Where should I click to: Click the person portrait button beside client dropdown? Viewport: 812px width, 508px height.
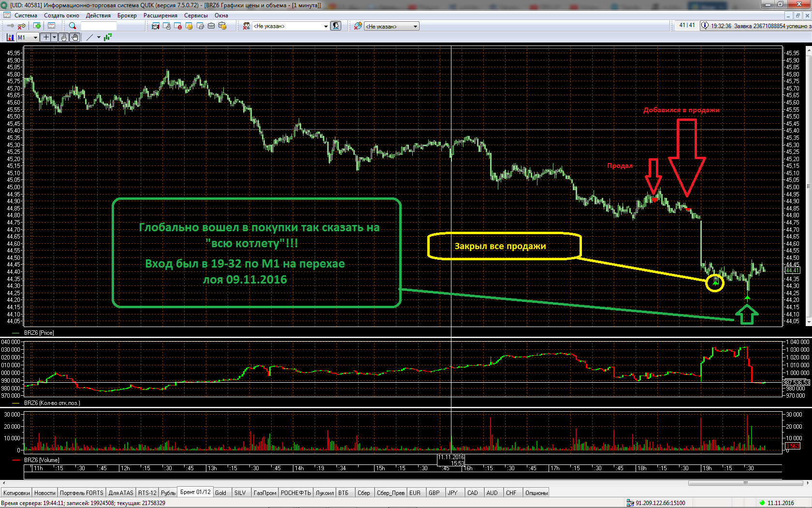pyautogui.click(x=336, y=26)
